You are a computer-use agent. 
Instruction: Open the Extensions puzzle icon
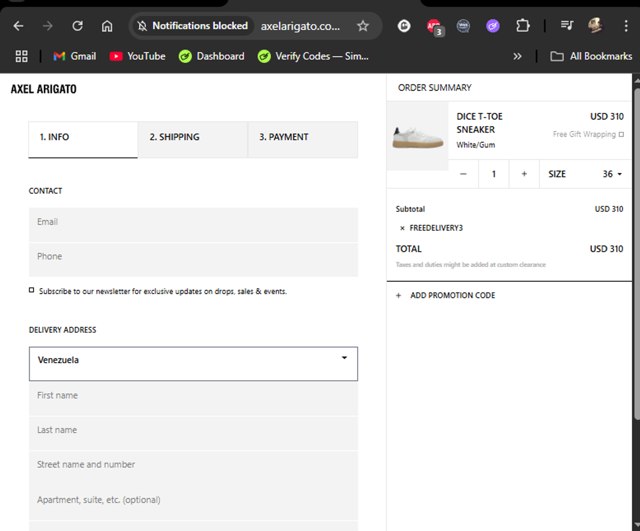click(522, 26)
